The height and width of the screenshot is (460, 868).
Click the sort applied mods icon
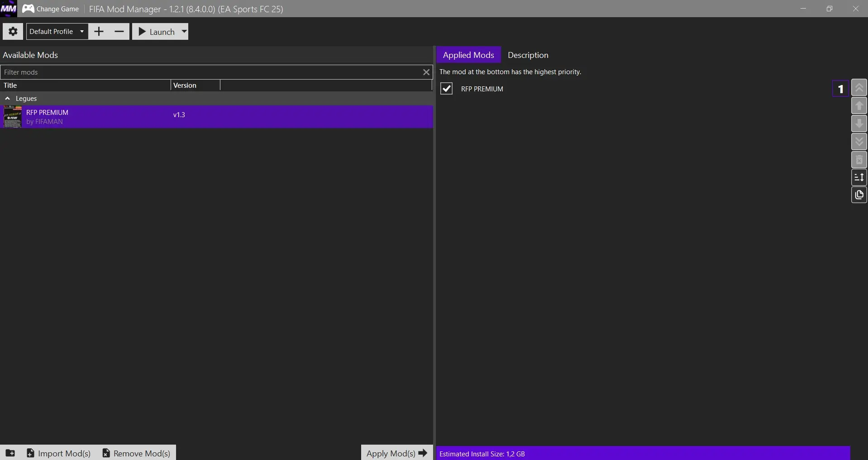[x=859, y=177]
